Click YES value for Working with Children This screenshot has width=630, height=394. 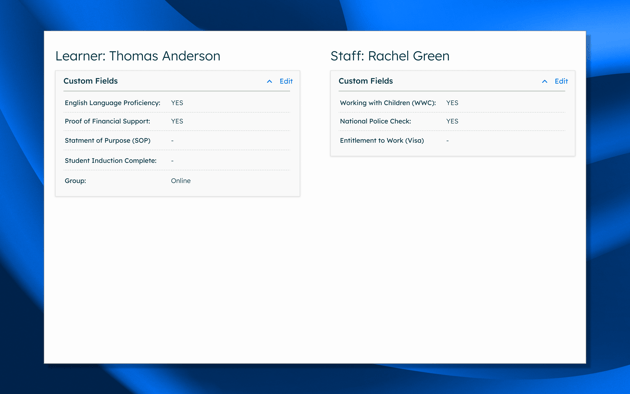pyautogui.click(x=452, y=103)
